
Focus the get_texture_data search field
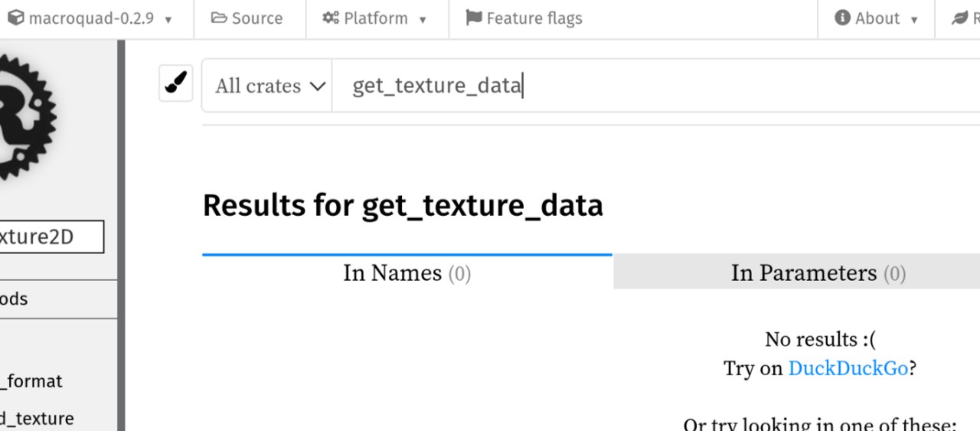[x=655, y=86]
